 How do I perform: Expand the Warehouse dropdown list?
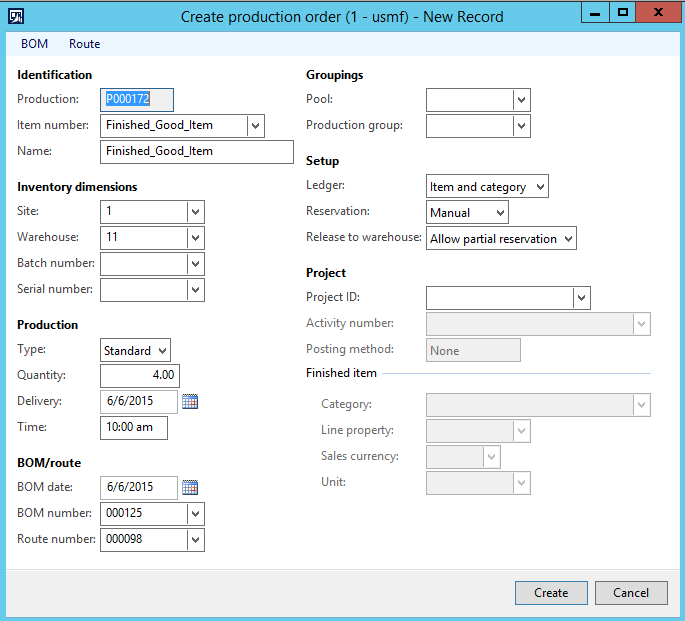point(196,238)
